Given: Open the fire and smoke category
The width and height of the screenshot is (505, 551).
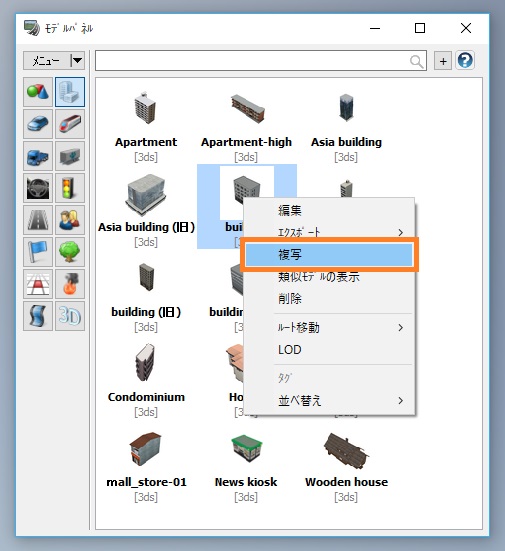Looking at the screenshot, I should click(x=70, y=284).
